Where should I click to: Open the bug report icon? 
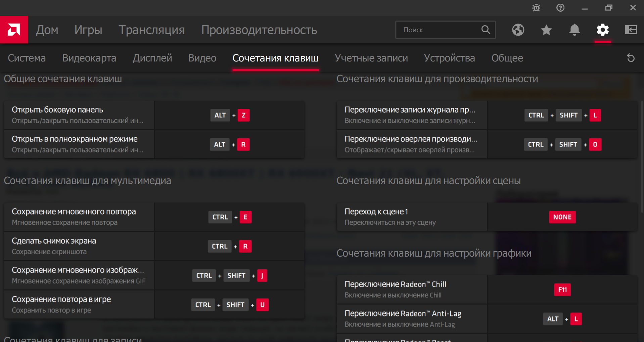536,8
